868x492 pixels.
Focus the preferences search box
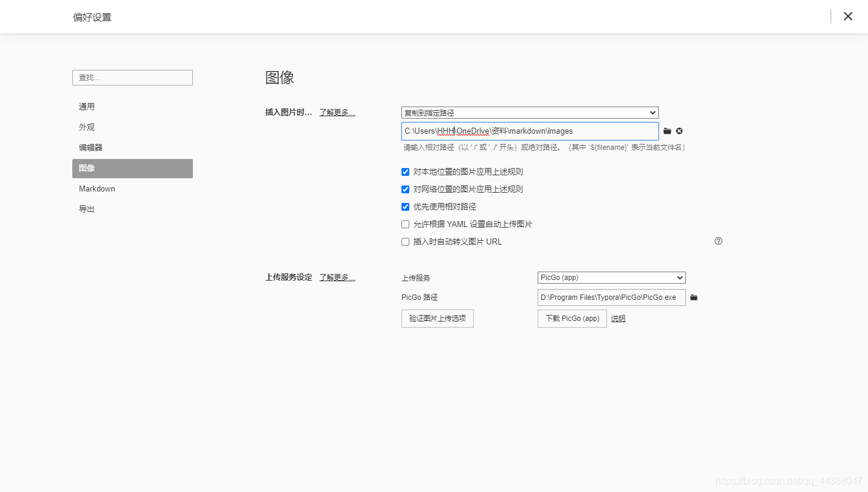(133, 78)
